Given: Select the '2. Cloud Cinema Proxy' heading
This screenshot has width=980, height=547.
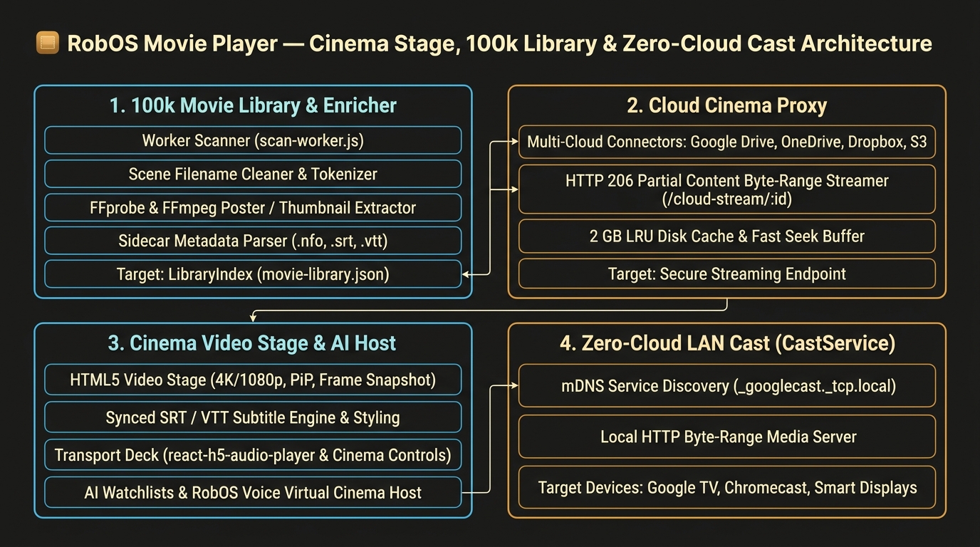Looking at the screenshot, I should pyautogui.click(x=726, y=105).
